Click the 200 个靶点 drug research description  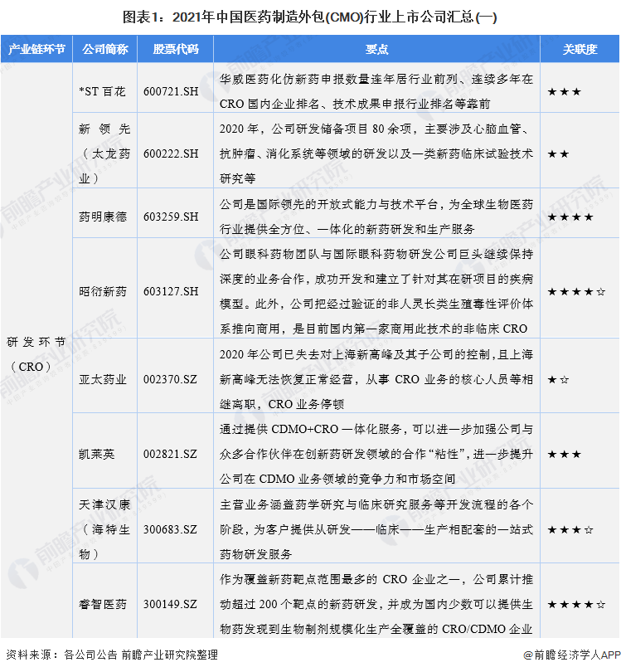376,604
